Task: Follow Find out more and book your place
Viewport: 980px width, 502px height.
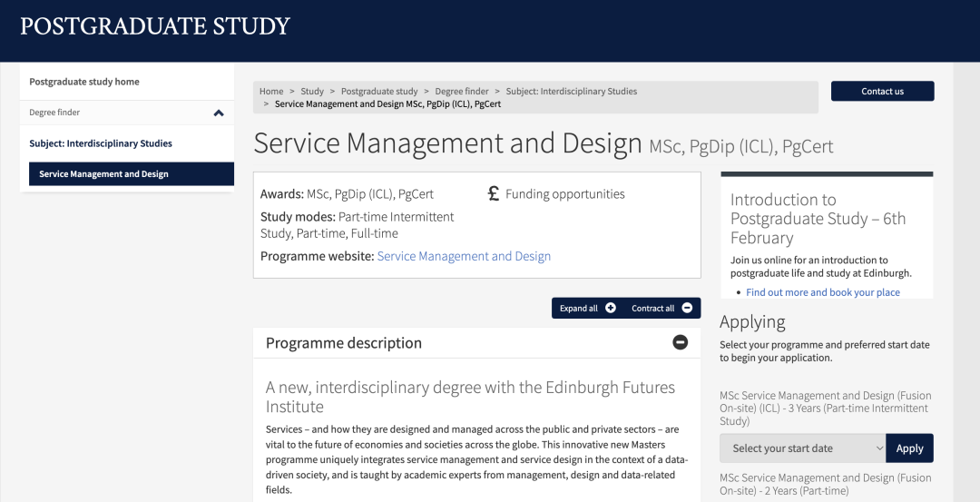Action: (822, 292)
